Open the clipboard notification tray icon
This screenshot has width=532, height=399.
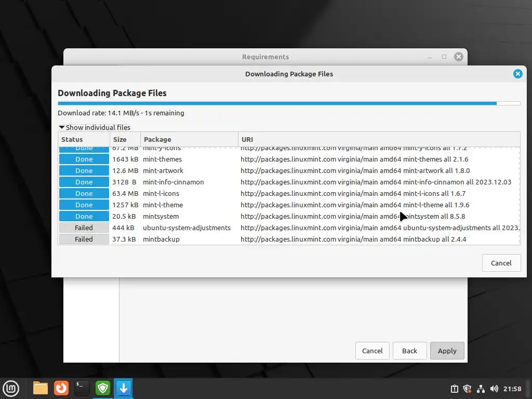point(454,389)
